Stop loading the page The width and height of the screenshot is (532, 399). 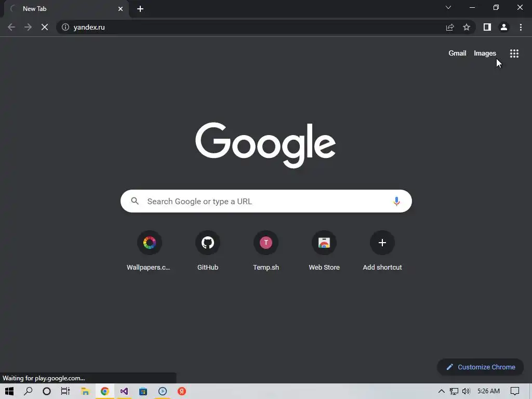point(45,27)
